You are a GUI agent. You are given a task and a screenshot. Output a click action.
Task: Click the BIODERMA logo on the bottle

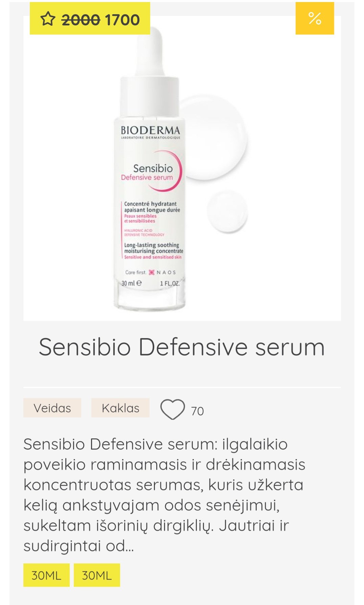151,130
